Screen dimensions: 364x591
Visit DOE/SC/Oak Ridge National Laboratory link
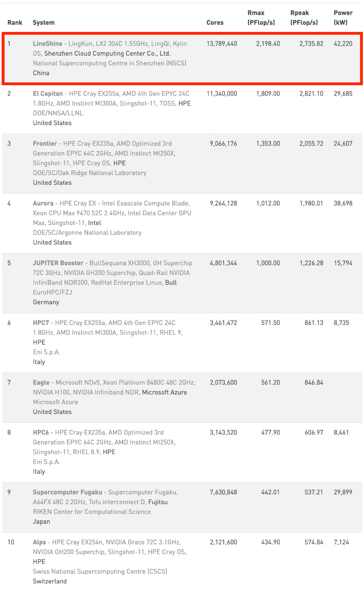[x=90, y=173]
